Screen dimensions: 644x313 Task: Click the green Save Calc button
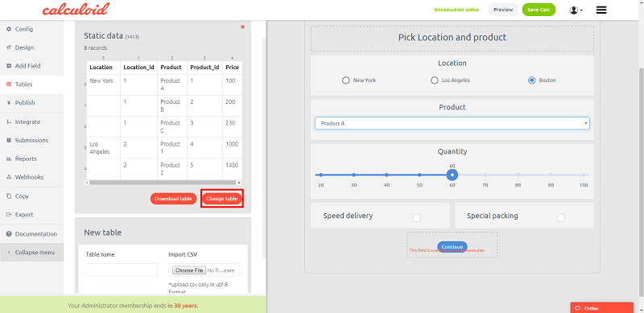coord(539,10)
